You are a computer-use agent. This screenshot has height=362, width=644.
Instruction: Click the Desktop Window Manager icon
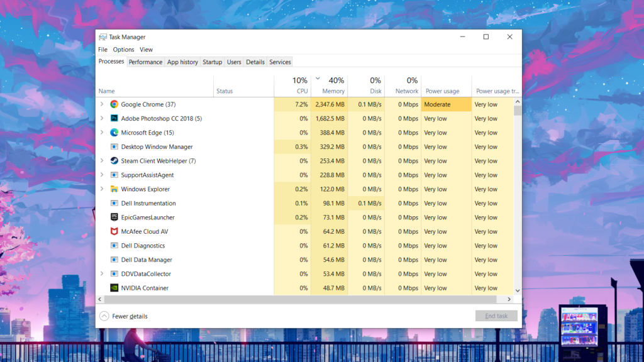(x=114, y=146)
